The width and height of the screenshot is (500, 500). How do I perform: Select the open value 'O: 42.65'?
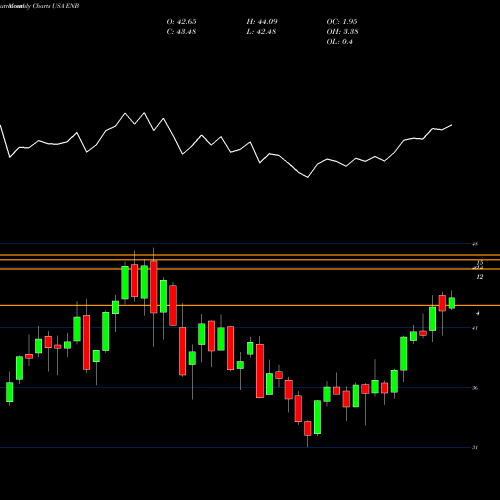pyautogui.click(x=181, y=22)
